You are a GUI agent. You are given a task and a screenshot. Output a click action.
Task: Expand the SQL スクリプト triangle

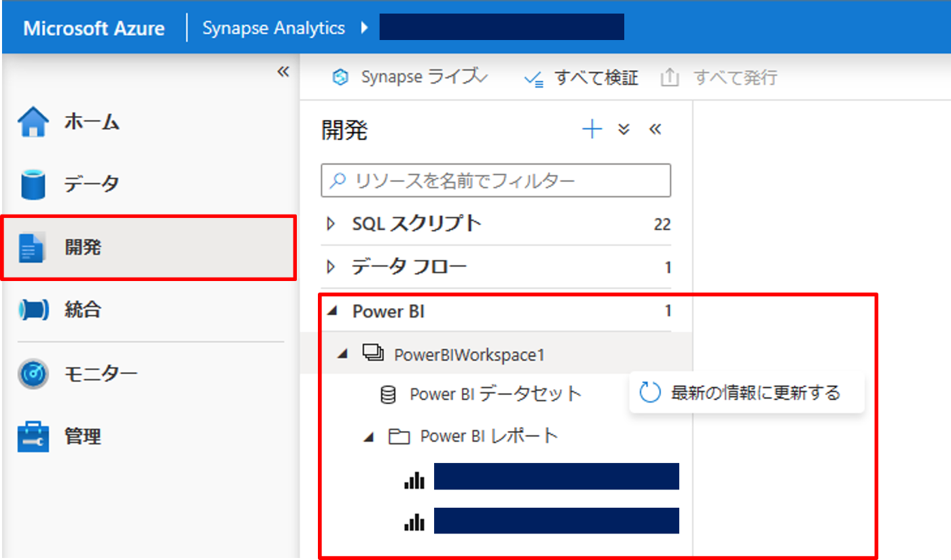pos(331,224)
